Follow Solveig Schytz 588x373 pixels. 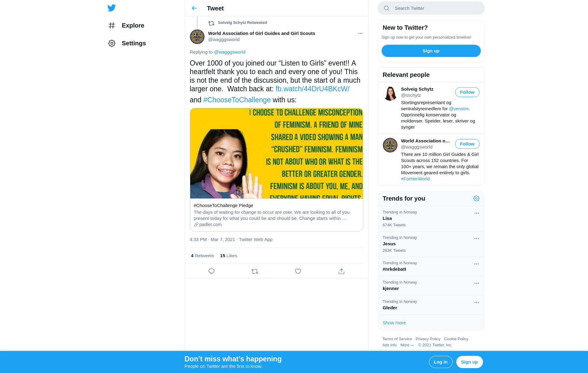pyautogui.click(x=467, y=92)
